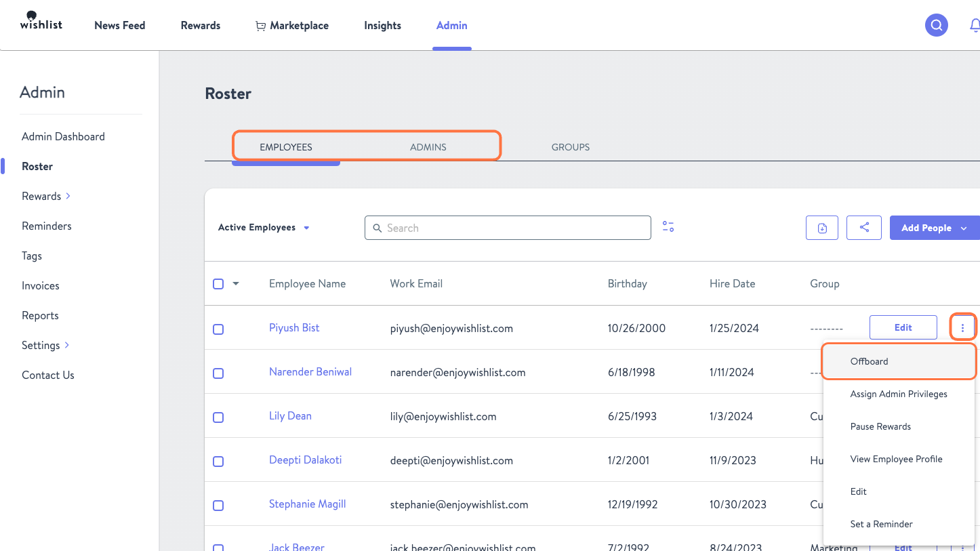
Task: Open Roster in sidebar
Action: point(37,166)
